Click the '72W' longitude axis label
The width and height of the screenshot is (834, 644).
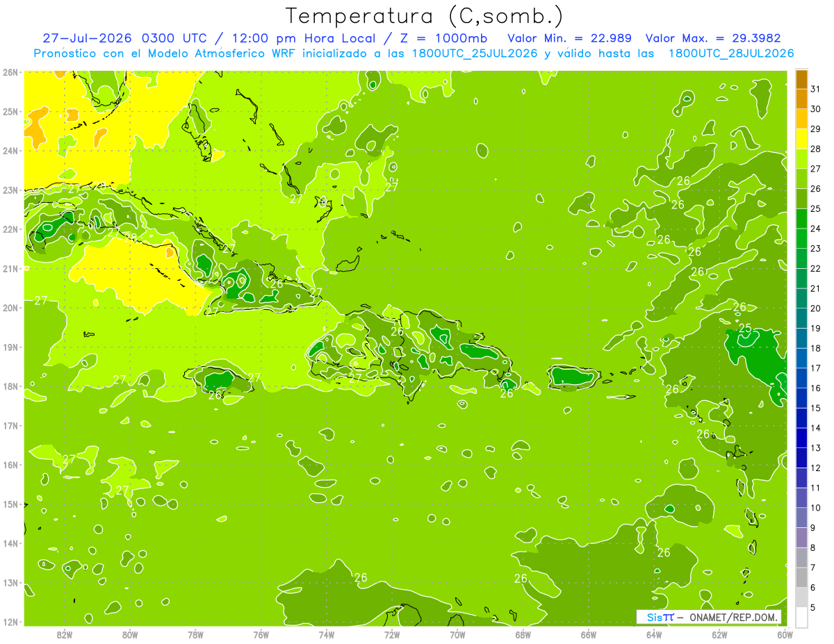pos(392,634)
